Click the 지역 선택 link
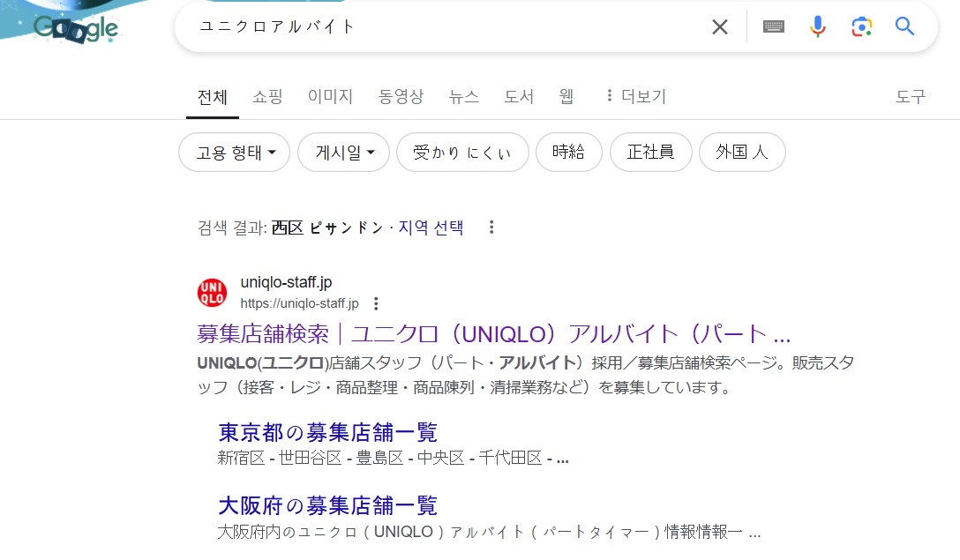The image size is (960, 560). point(431,228)
